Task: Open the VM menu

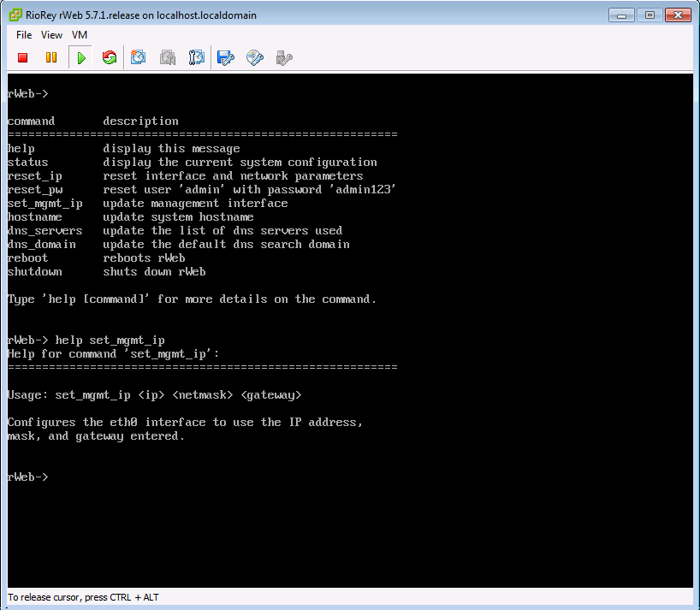Action: 80,35
